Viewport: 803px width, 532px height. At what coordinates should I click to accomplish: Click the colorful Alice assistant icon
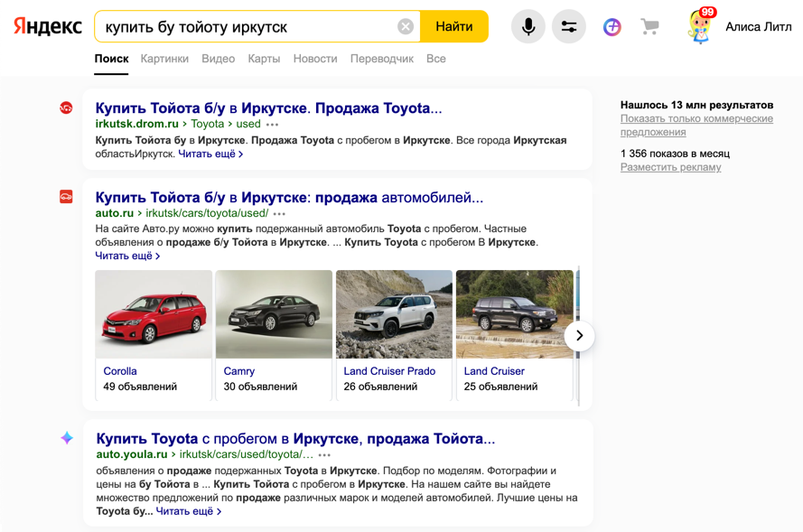[612, 27]
